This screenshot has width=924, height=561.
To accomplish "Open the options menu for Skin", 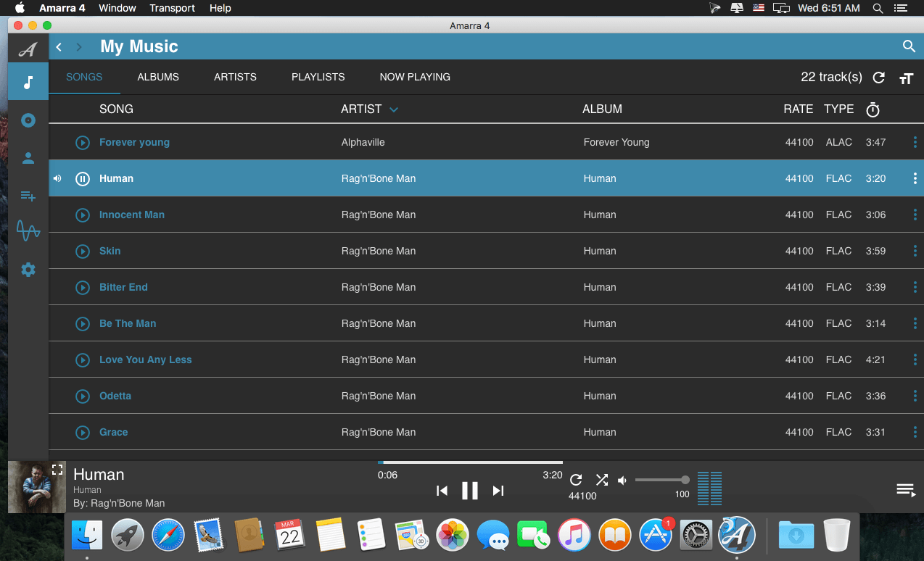I will point(915,251).
